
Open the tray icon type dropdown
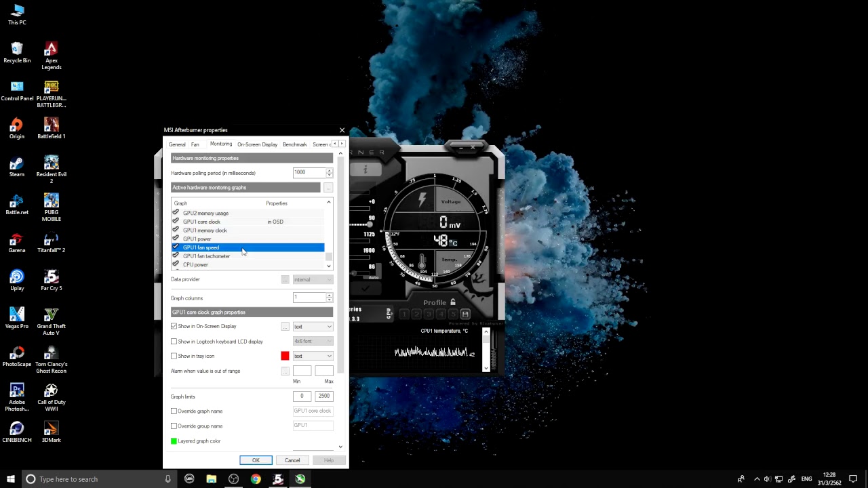[x=313, y=356]
